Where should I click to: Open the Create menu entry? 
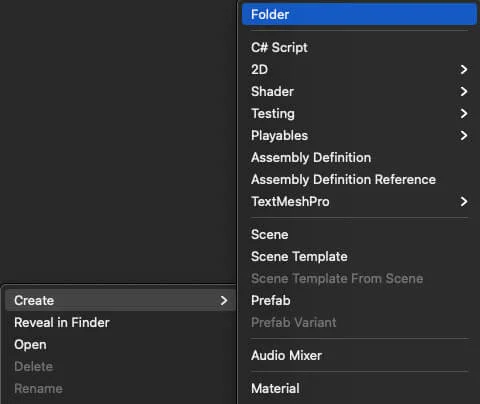120,300
